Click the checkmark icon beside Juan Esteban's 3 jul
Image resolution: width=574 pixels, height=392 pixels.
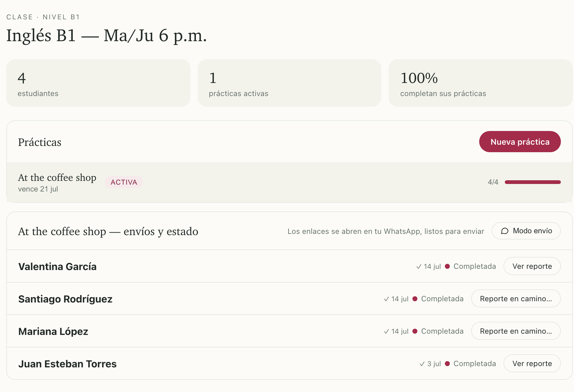422,364
